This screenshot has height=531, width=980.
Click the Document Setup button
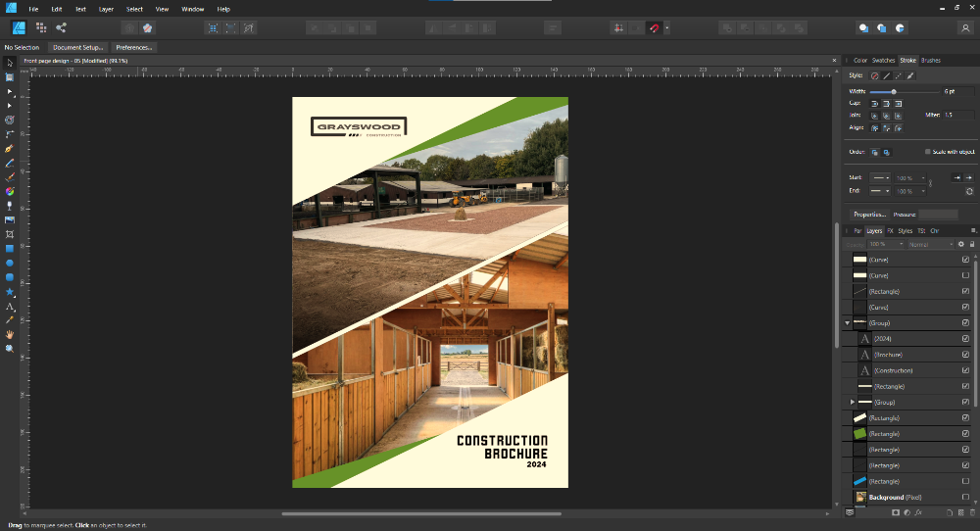pos(77,47)
